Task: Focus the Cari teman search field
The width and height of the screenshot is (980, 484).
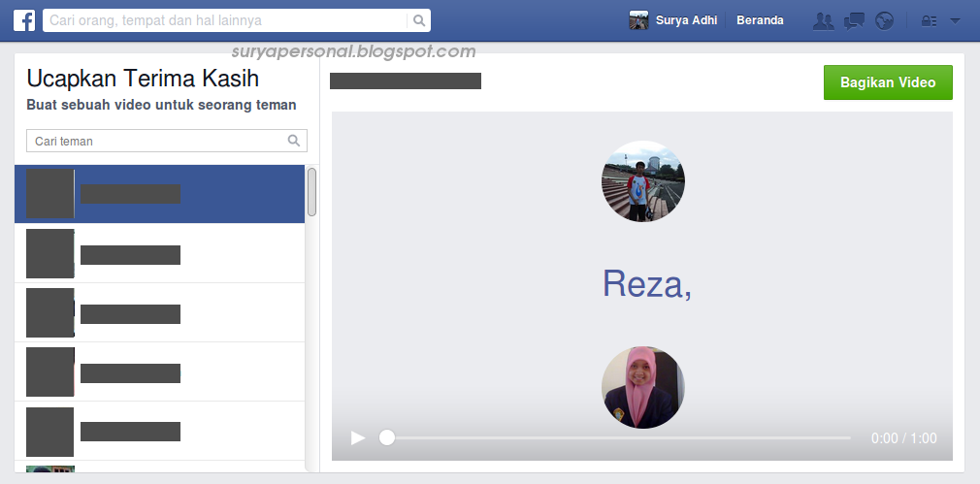Action: tap(167, 141)
